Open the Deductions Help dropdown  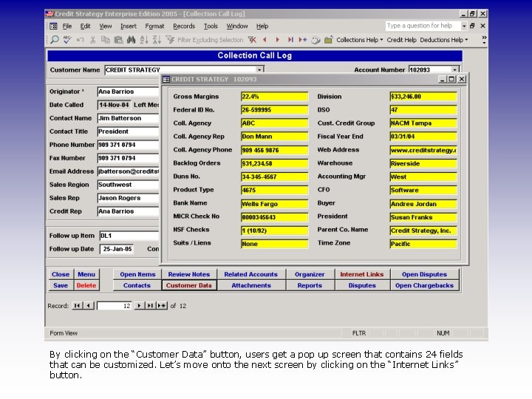[x=444, y=40]
